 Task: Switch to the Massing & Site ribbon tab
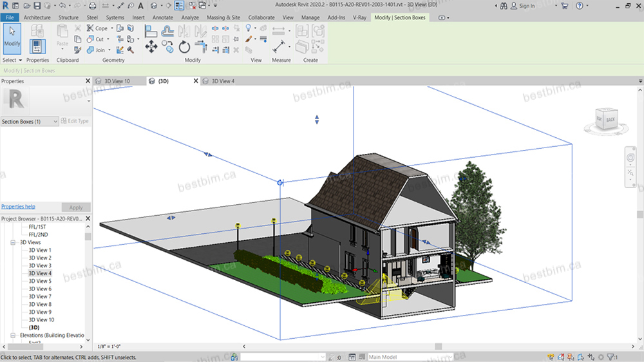click(223, 17)
